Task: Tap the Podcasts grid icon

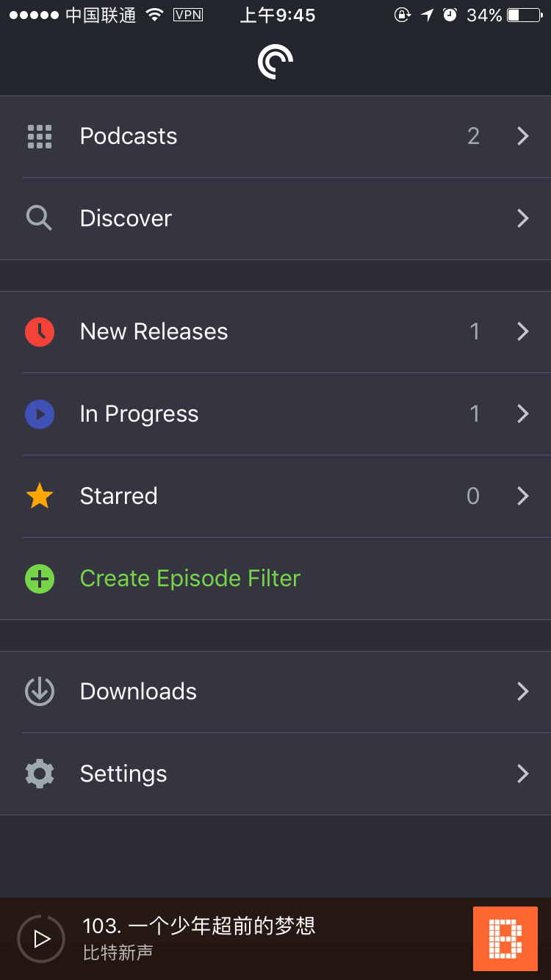Action: 40,137
